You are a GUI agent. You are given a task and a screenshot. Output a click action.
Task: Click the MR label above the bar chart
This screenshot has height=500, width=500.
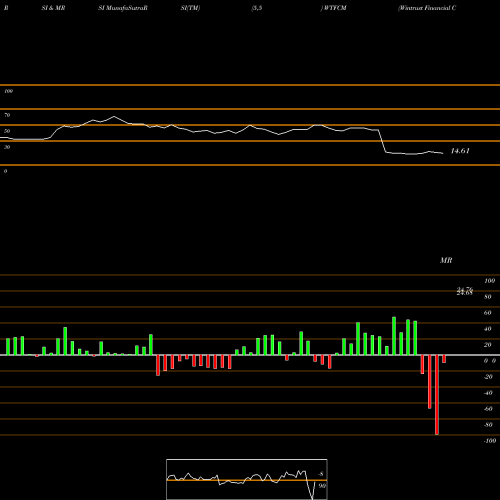click(446, 260)
